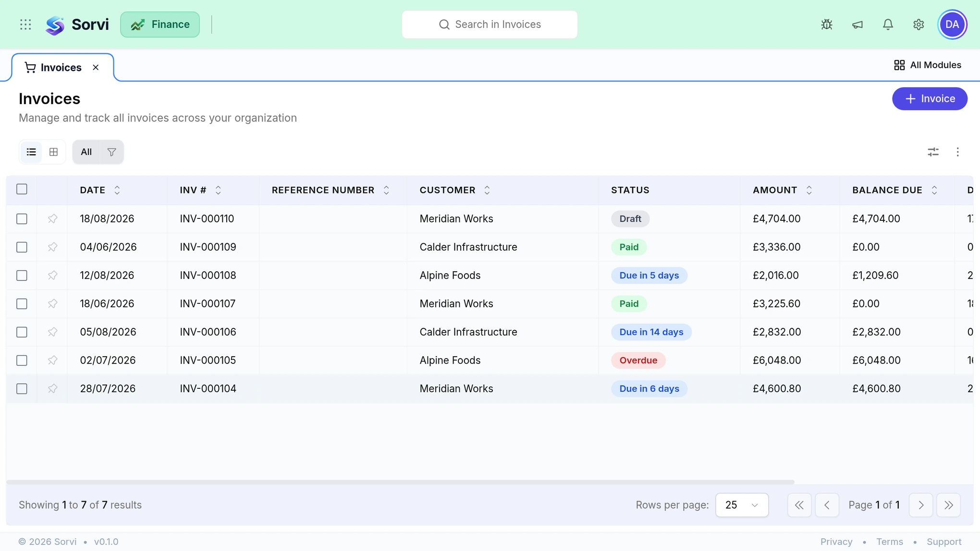Star invoice INV-000105
Viewport: 980px width, 551px height.
[52, 360]
